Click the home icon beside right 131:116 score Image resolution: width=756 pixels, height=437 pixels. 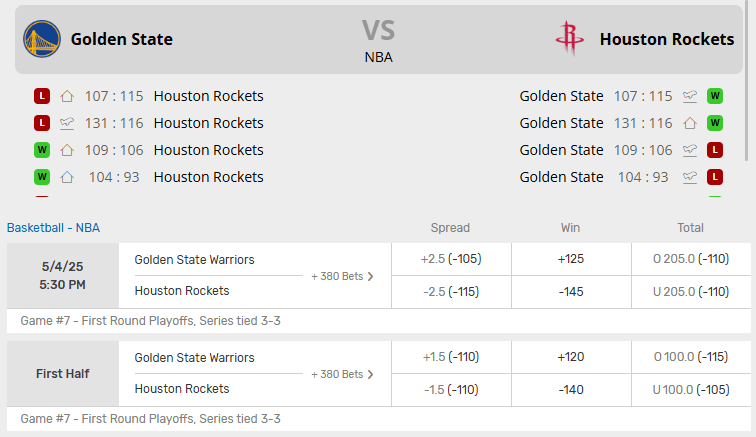[690, 123]
